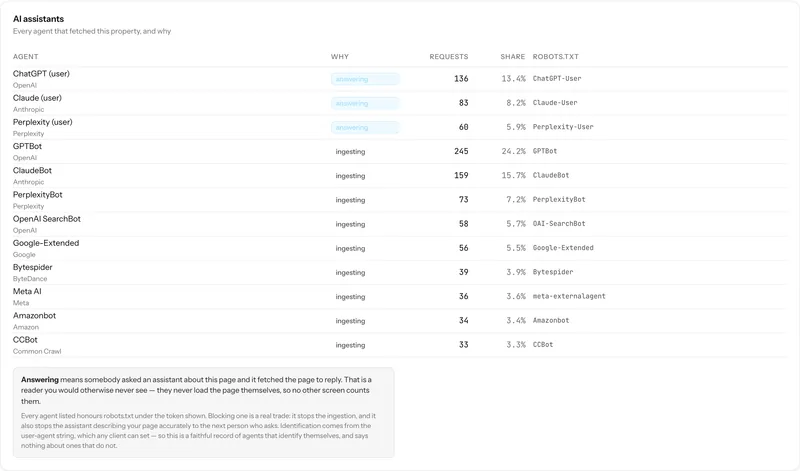Click the request count 73
Viewport: 800px width, 471px height.
[x=464, y=200]
